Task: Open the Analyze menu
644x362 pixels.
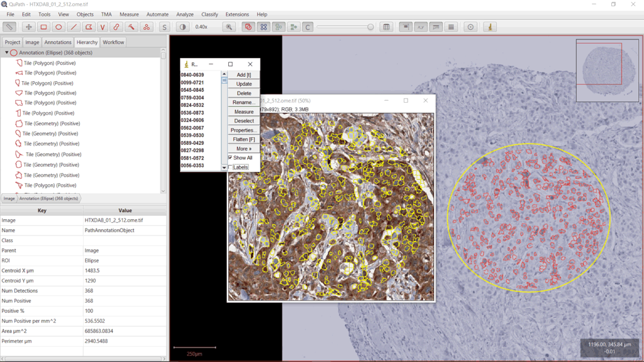Action: pyautogui.click(x=185, y=14)
